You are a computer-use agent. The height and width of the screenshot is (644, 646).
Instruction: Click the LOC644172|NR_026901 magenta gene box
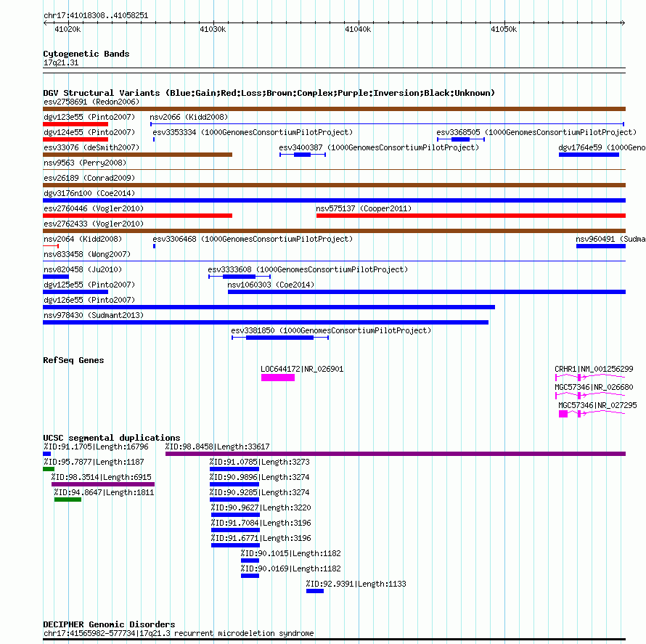tap(278, 378)
